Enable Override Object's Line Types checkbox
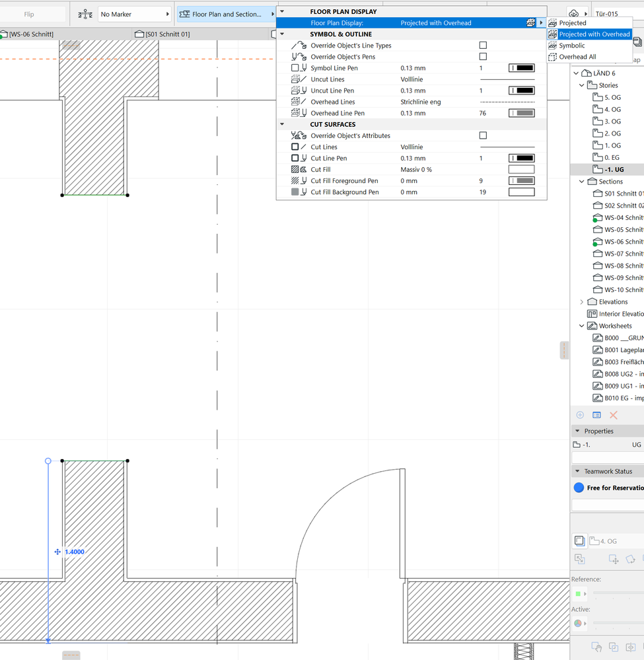The image size is (644, 660). pos(483,45)
